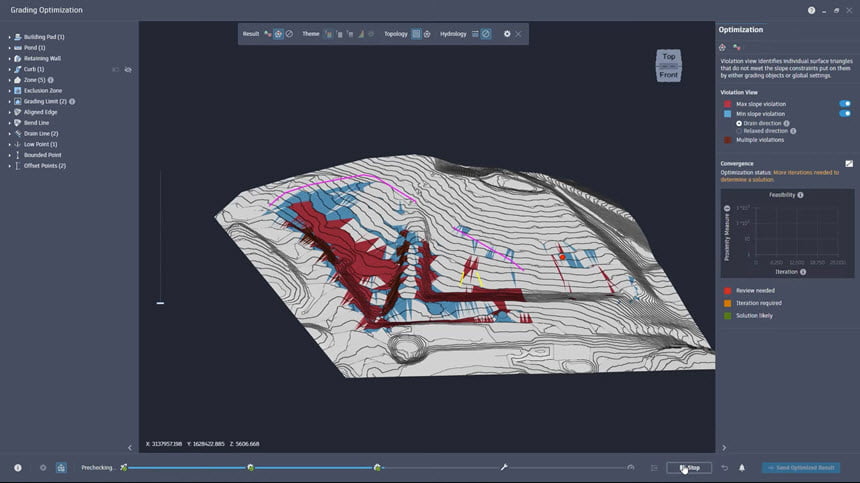
Task: Click Min slope violation blue swatch
Action: (727, 113)
